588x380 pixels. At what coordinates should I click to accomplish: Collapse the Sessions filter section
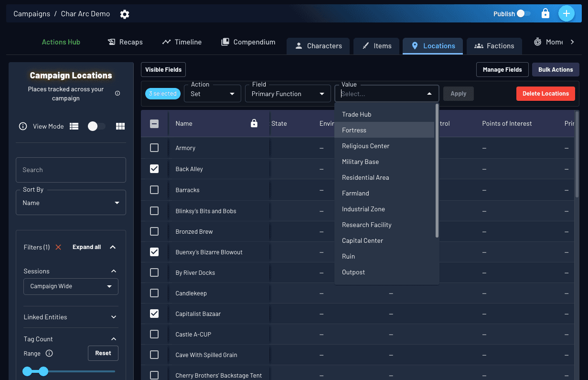pos(113,271)
